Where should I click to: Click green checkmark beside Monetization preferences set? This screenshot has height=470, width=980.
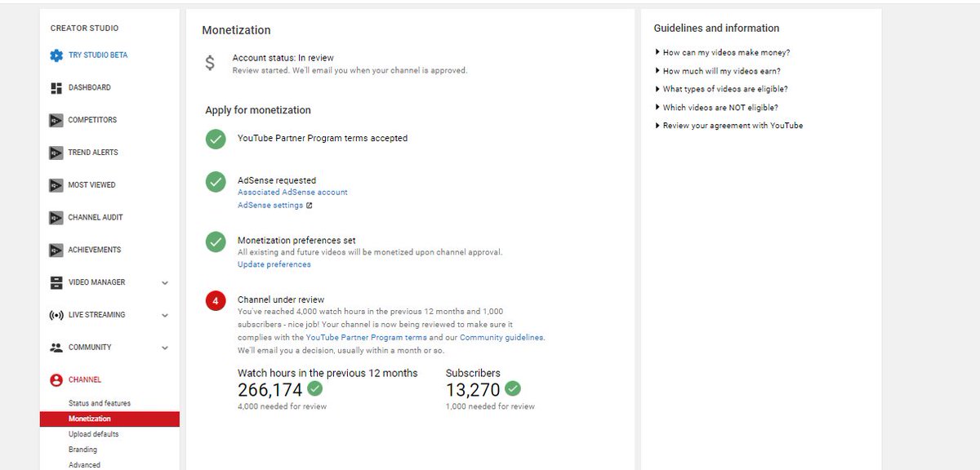click(x=216, y=242)
